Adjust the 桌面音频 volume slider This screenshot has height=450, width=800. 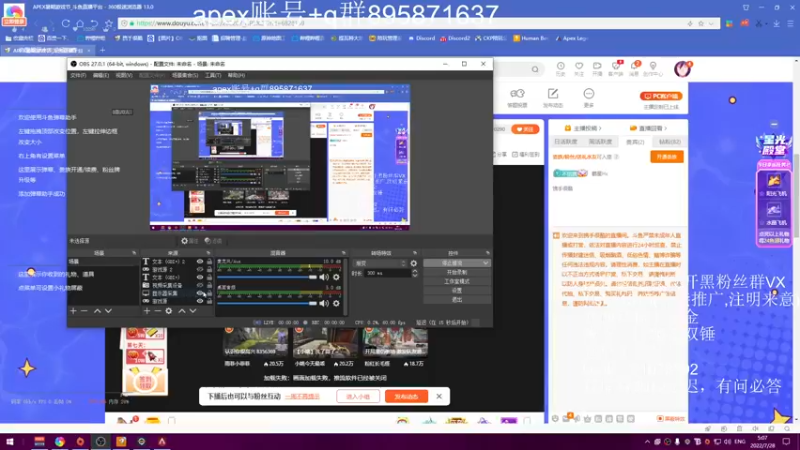267,303
